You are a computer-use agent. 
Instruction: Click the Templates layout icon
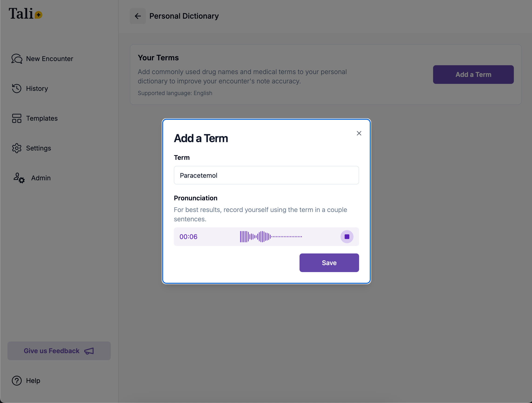(x=17, y=118)
